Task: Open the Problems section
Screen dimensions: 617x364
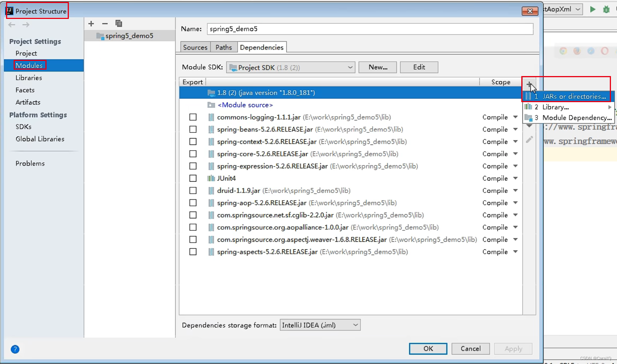Action: coord(30,163)
